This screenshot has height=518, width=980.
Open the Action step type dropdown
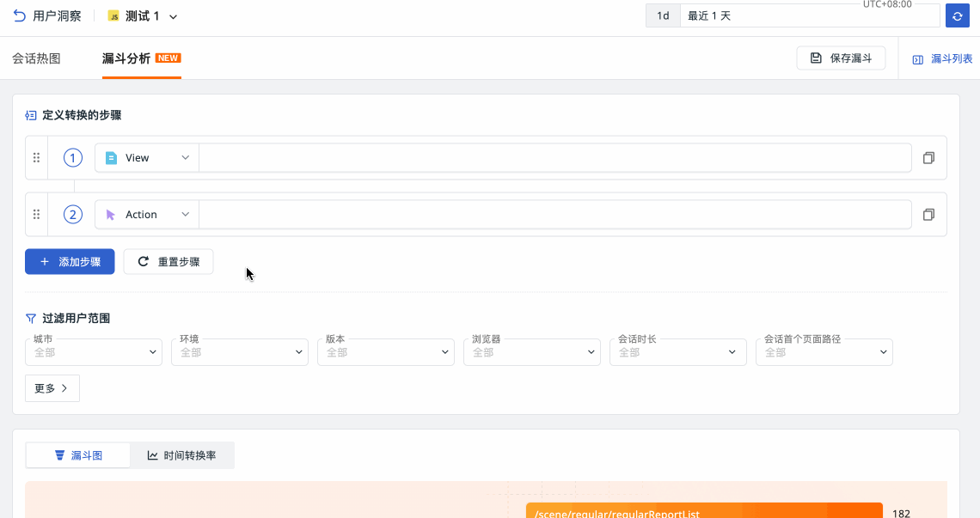(147, 215)
